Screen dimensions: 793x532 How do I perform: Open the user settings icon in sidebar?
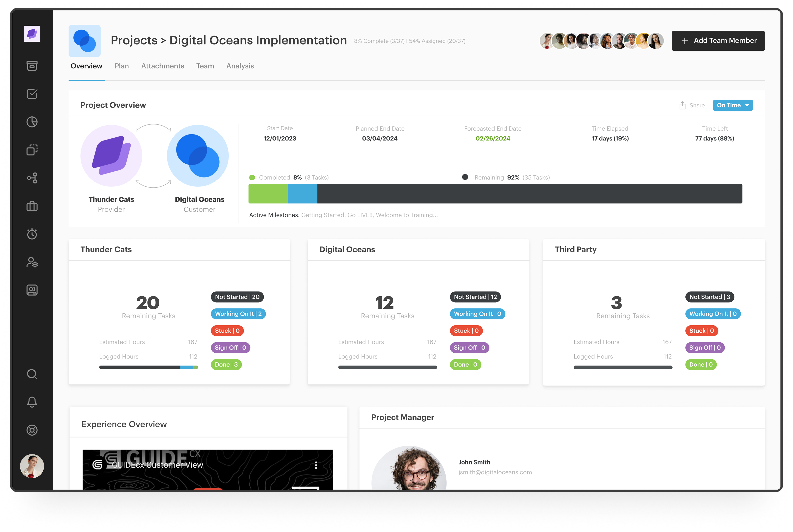(32, 262)
